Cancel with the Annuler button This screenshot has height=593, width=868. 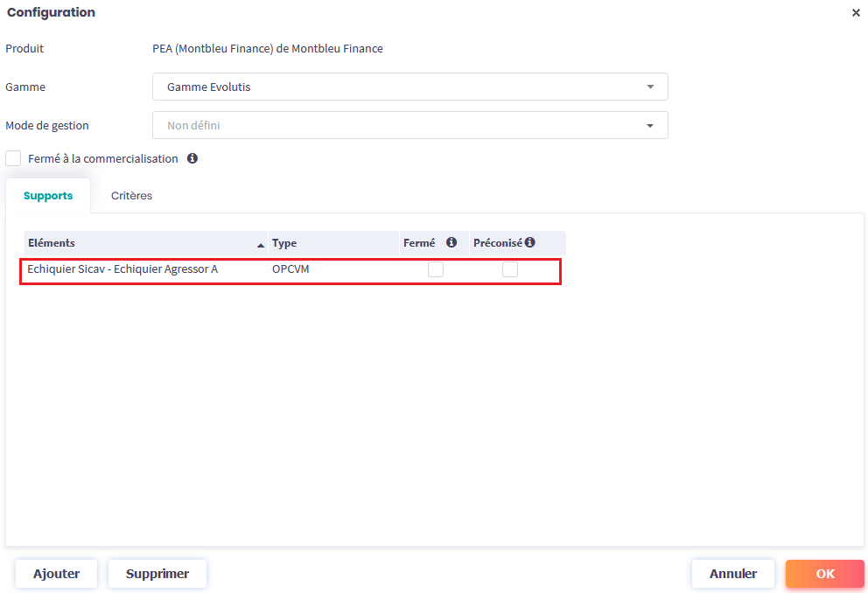pos(732,574)
